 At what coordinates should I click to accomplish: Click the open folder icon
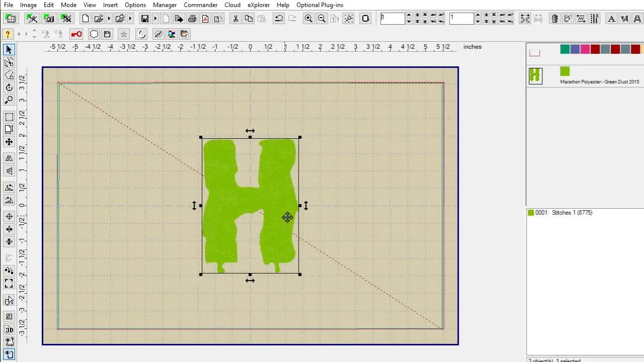click(99, 19)
